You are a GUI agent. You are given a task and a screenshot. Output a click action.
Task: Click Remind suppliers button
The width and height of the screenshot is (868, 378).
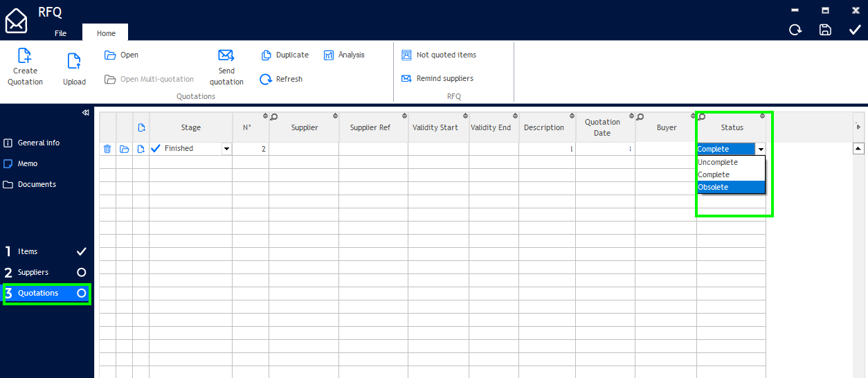pyautogui.click(x=437, y=79)
